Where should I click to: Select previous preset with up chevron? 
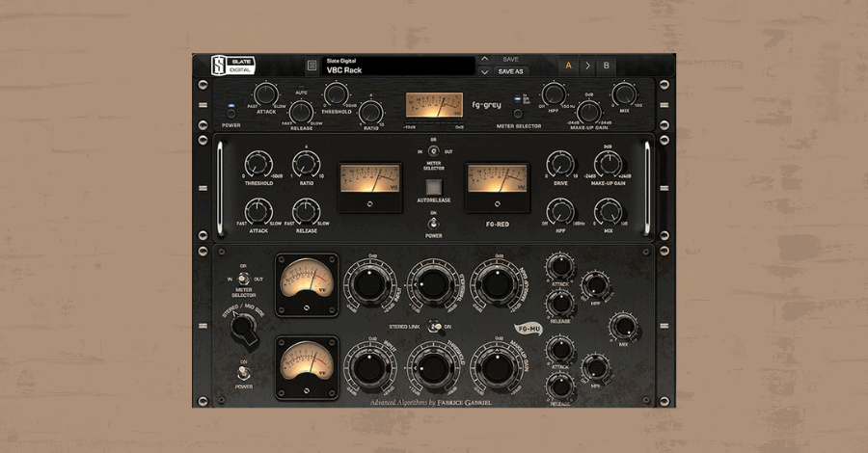click(x=485, y=60)
